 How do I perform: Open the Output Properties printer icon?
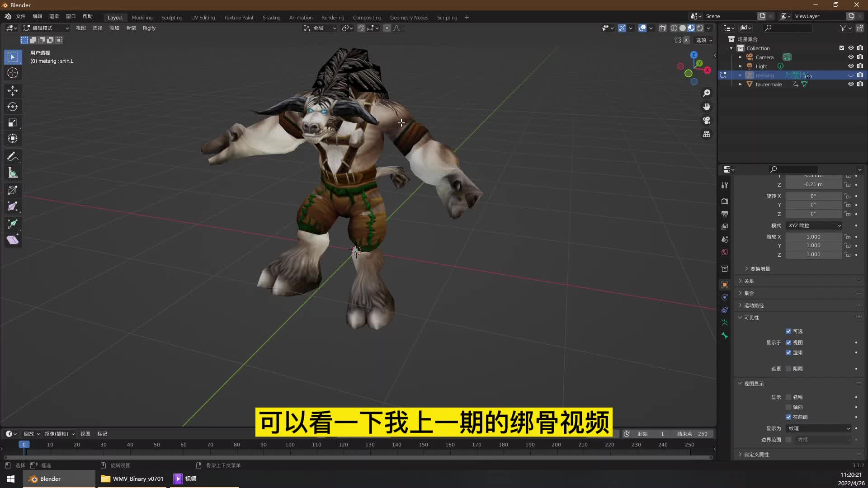(725, 214)
